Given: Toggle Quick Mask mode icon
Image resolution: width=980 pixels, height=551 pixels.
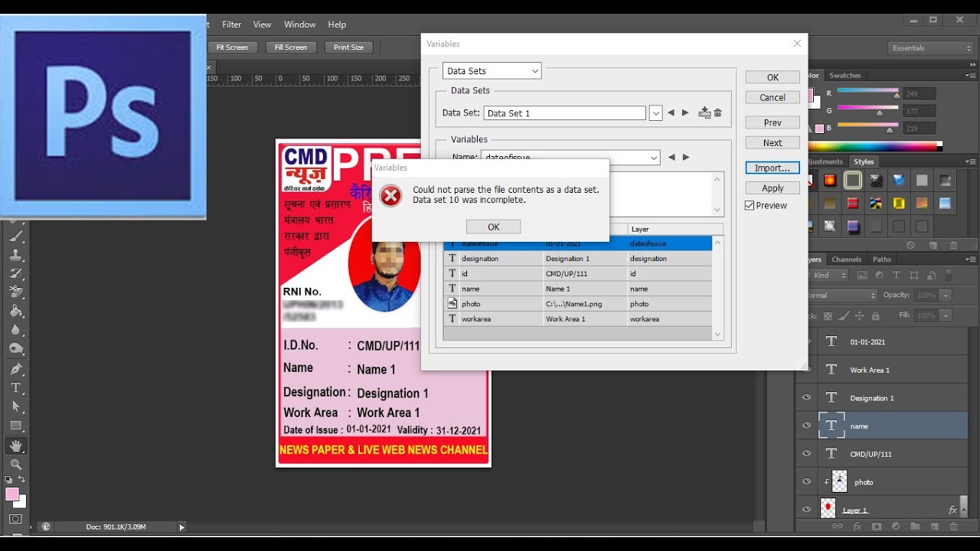Looking at the screenshot, I should coord(15,519).
